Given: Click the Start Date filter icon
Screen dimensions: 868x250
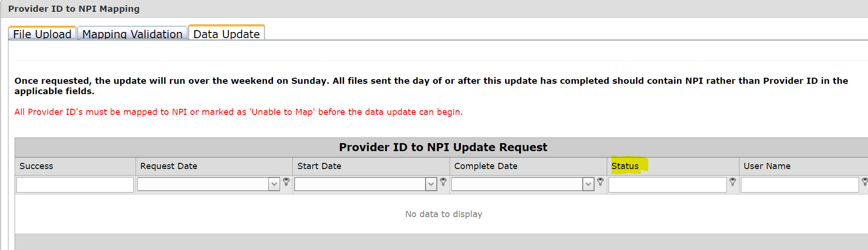Looking at the screenshot, I should [x=443, y=182].
